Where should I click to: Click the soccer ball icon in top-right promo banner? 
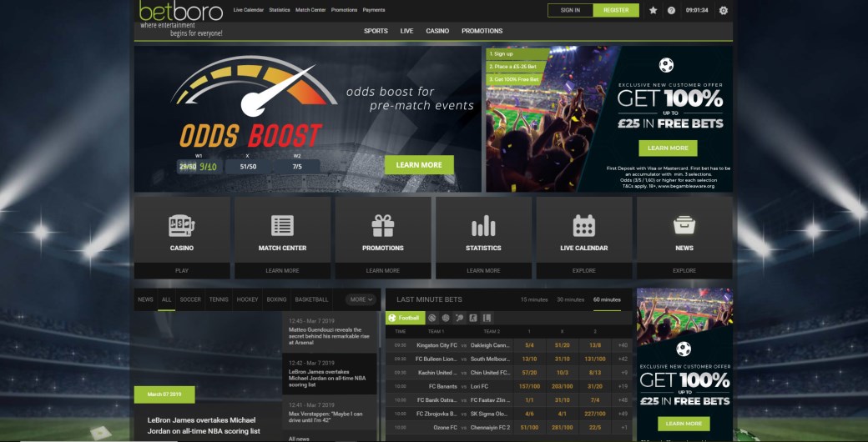[x=667, y=65]
